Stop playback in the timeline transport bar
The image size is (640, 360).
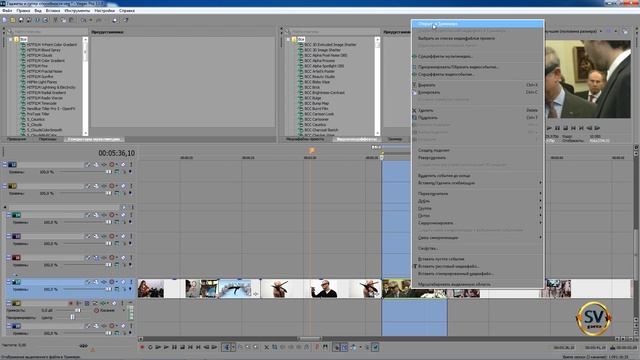click(182, 347)
